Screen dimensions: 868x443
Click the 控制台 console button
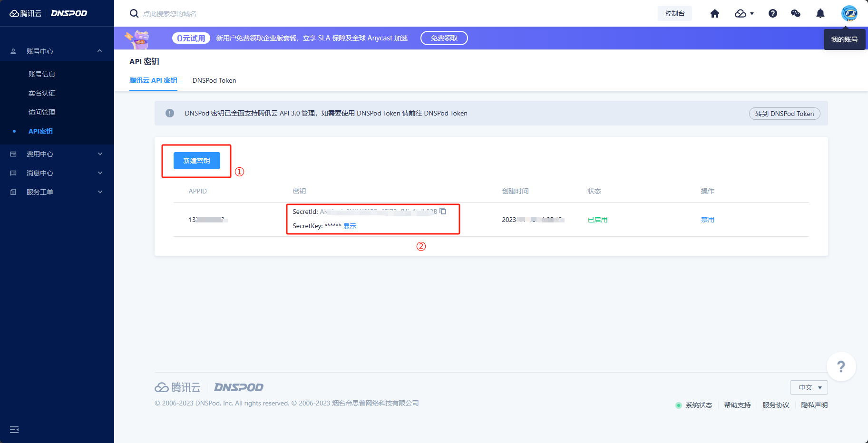(x=675, y=13)
